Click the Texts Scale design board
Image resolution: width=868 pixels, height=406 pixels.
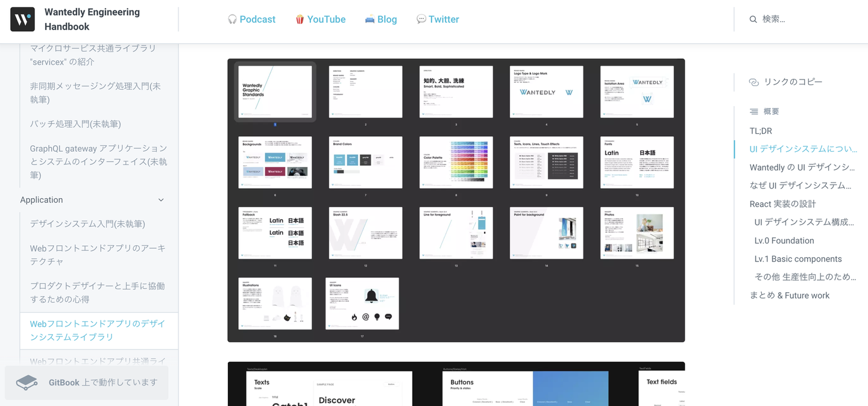[329, 389]
